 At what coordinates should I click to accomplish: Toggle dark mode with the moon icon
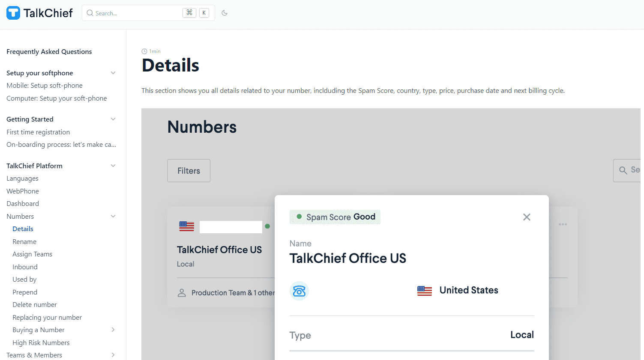pos(225,13)
